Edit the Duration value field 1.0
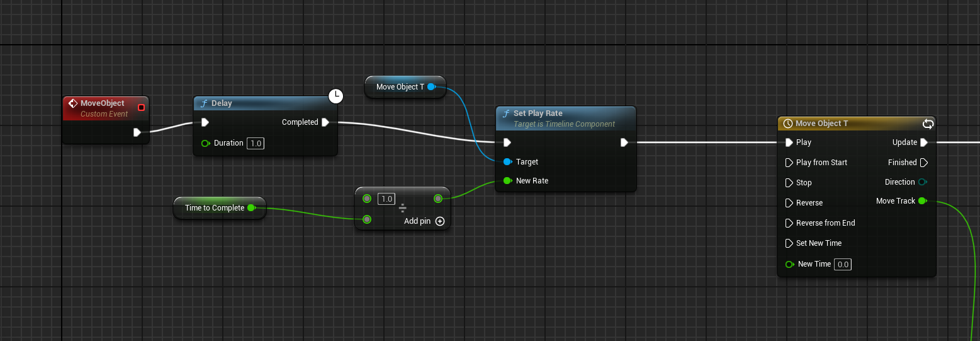The height and width of the screenshot is (341, 980). (256, 143)
